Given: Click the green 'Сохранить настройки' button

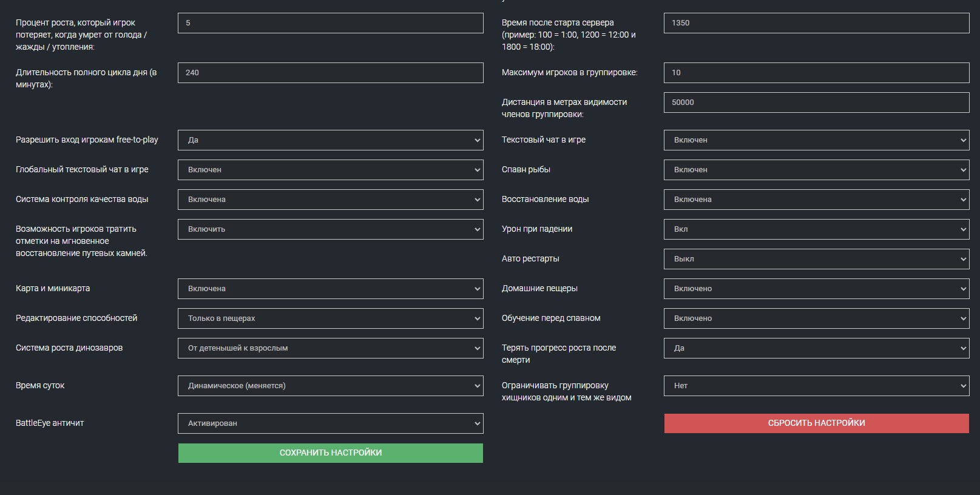Looking at the screenshot, I should 330,453.
